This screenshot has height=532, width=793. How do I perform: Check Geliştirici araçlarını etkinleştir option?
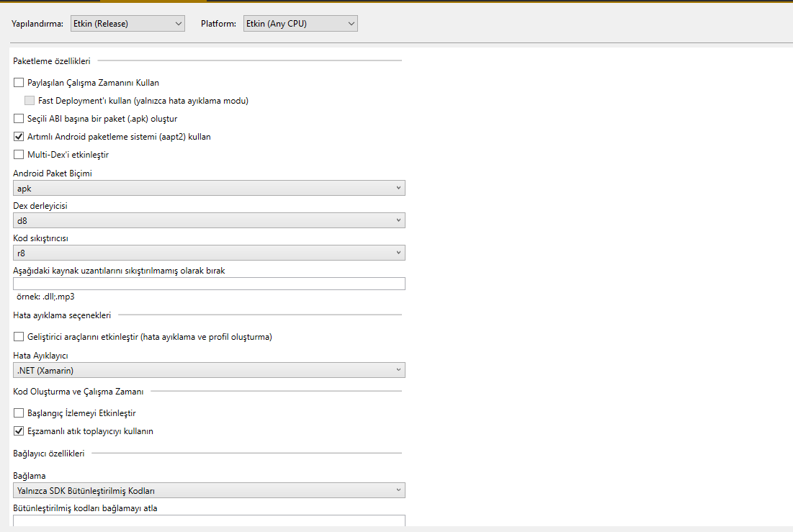18,336
